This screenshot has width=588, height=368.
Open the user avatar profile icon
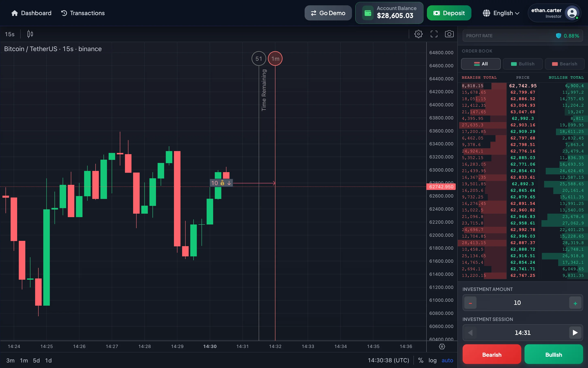[x=572, y=13]
